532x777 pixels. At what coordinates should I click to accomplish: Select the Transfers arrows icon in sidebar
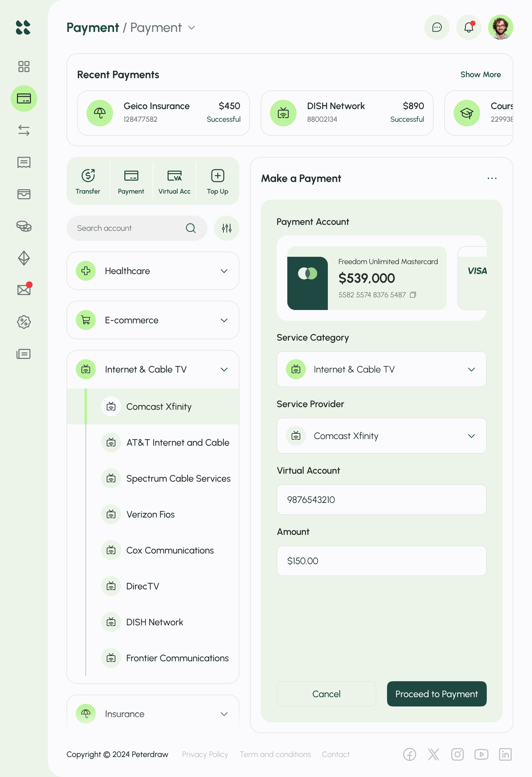point(24,130)
